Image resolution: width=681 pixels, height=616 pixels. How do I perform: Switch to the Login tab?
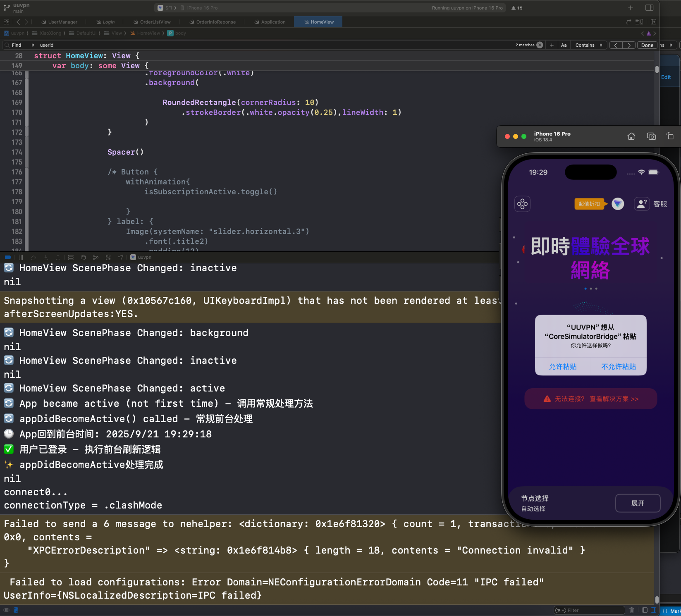tap(105, 22)
